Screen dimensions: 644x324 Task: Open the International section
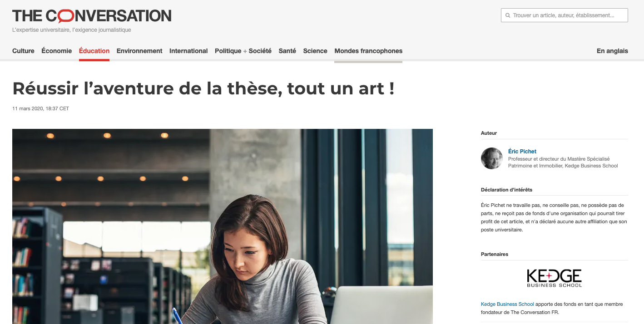pyautogui.click(x=188, y=51)
